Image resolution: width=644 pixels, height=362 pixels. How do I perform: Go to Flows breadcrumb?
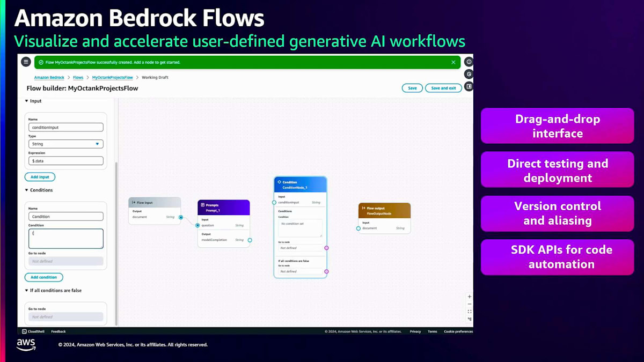(78, 78)
